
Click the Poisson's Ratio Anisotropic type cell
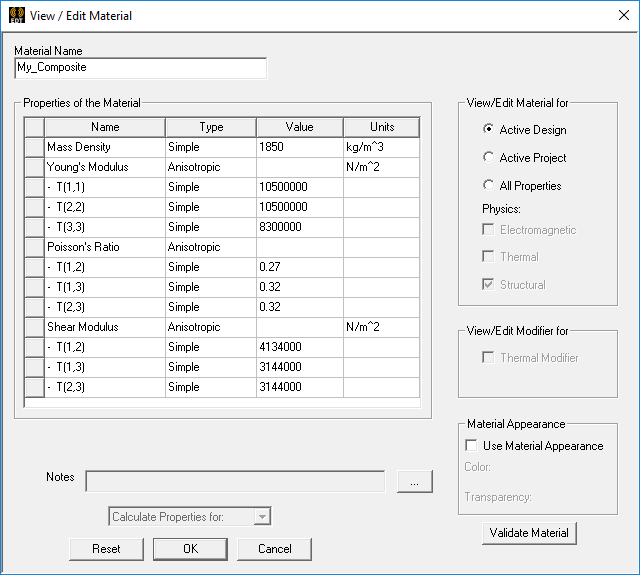[210, 247]
